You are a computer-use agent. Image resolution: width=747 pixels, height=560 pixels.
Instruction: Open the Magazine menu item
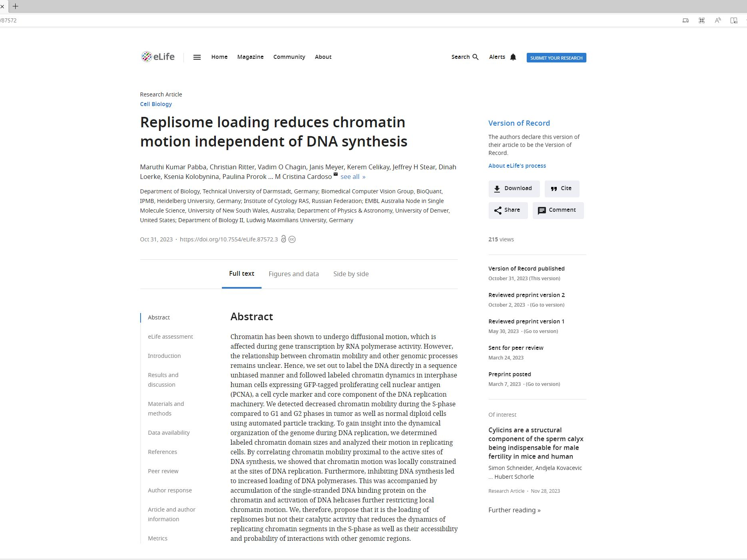pyautogui.click(x=250, y=57)
